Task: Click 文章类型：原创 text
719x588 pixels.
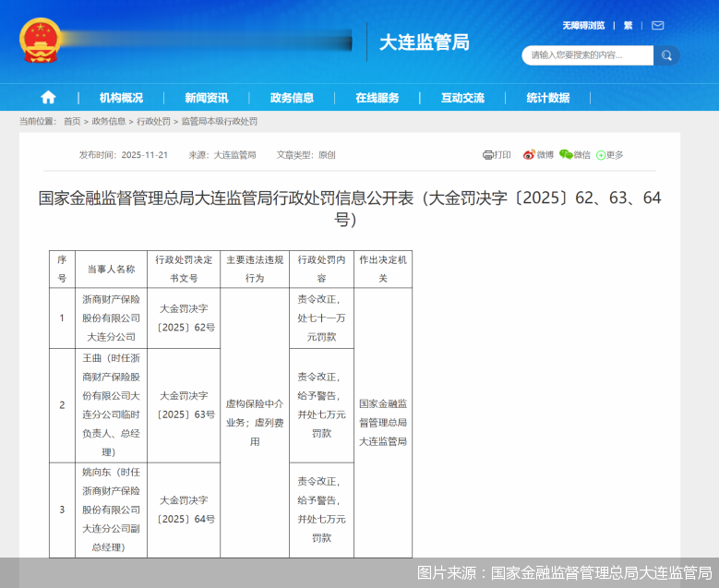Action: pyautogui.click(x=306, y=155)
